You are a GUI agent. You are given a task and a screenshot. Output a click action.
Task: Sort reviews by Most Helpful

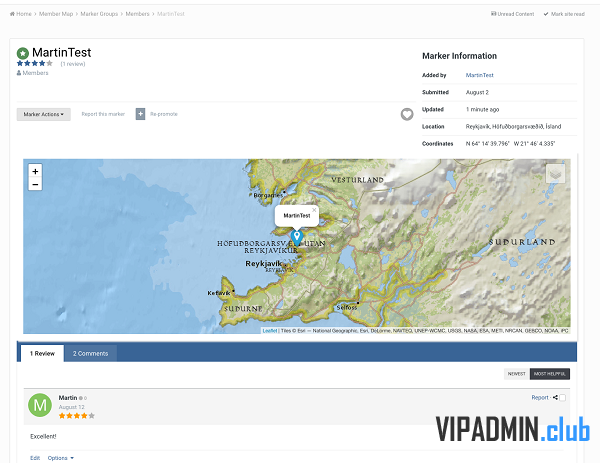(549, 374)
